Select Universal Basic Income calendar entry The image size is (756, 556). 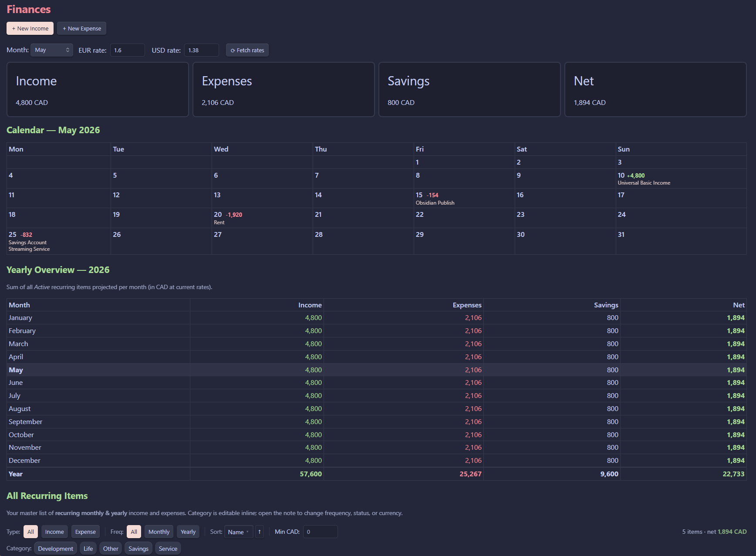point(644,183)
